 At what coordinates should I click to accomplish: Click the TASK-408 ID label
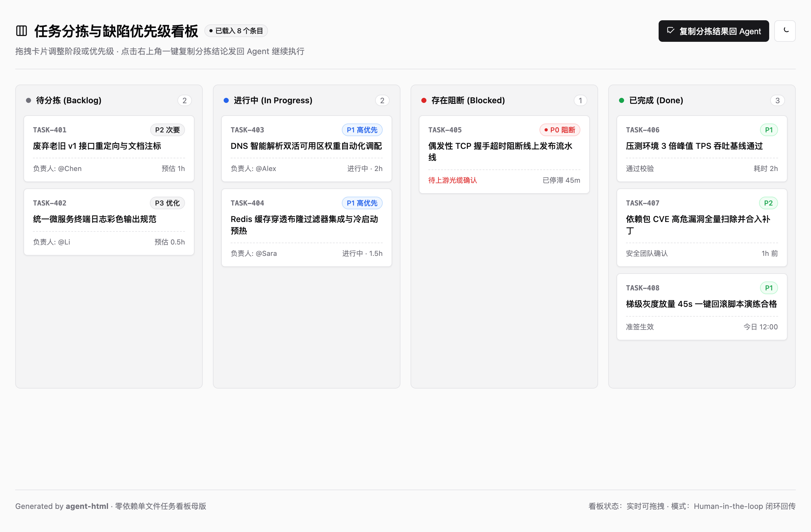[x=643, y=288]
